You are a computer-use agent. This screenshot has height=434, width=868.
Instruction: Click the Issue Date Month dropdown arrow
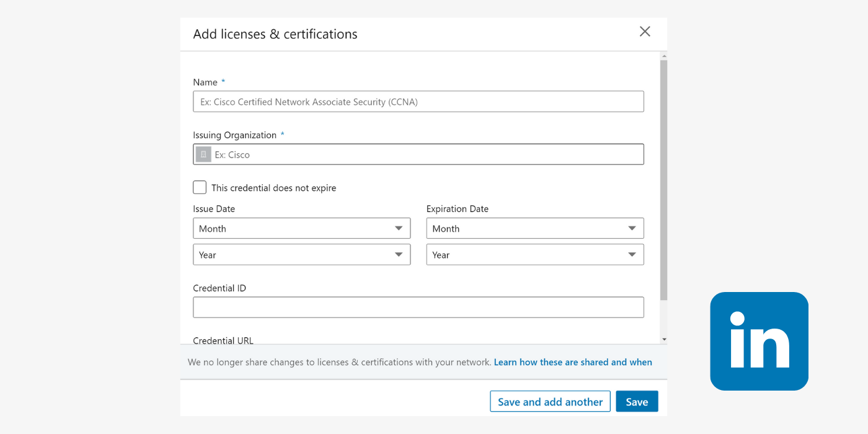tap(399, 228)
